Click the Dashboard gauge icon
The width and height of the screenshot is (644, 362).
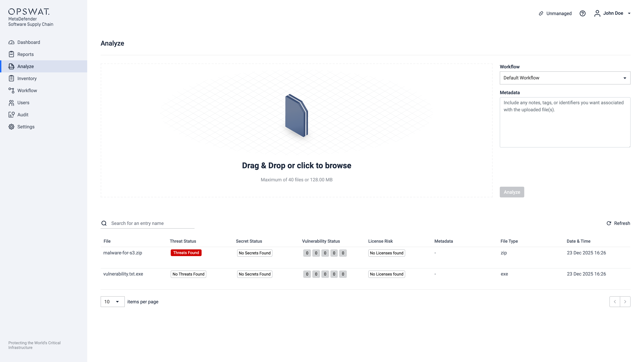point(11,42)
